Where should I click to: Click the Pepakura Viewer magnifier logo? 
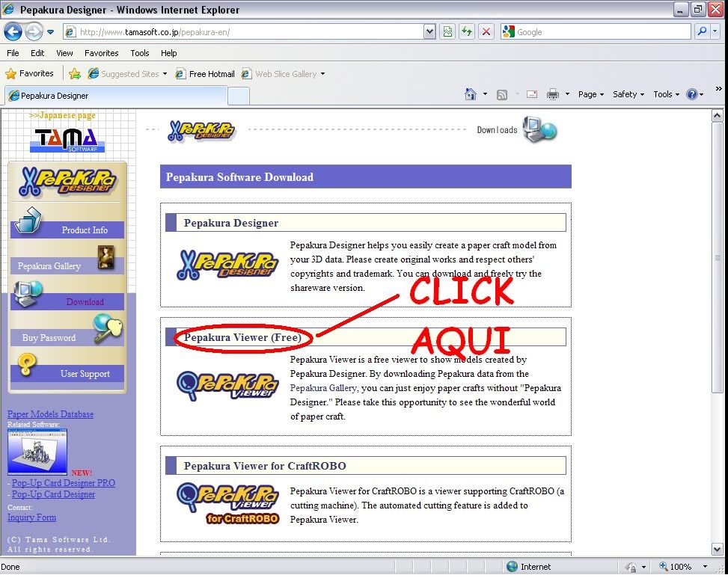click(227, 387)
